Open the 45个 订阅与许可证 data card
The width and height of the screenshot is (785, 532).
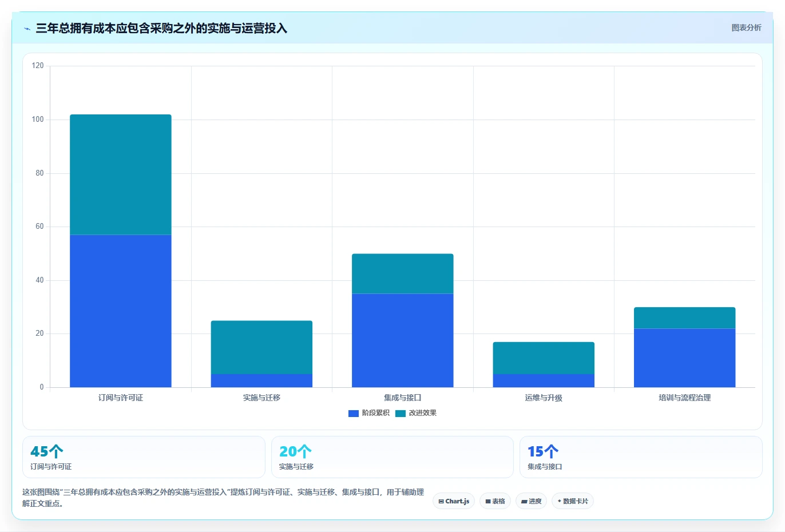[x=144, y=457]
